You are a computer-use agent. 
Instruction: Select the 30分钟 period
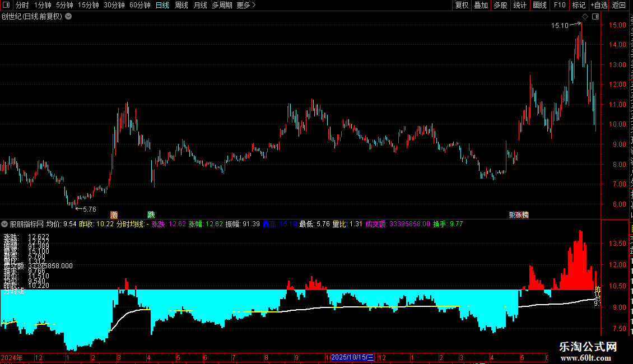pos(114,5)
